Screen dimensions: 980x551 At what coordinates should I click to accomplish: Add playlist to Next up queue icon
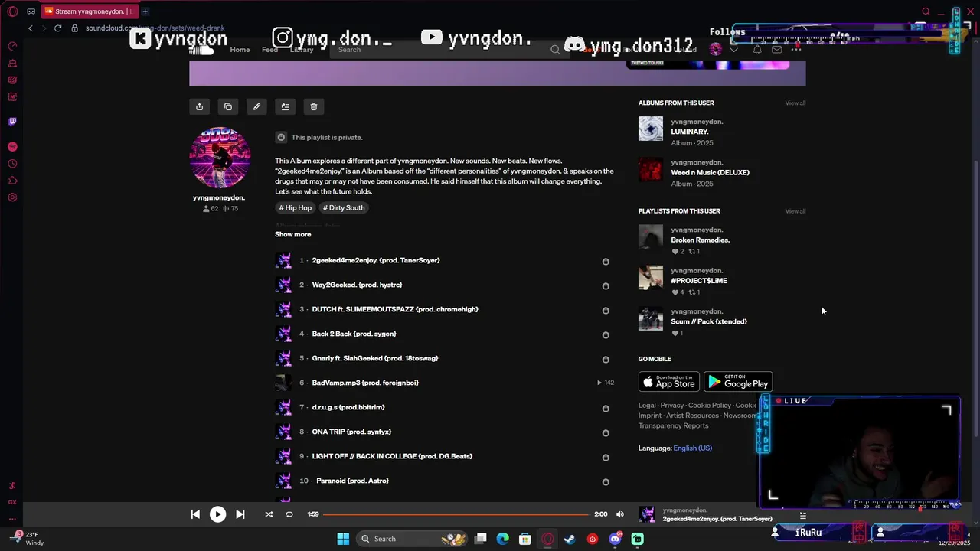285,106
